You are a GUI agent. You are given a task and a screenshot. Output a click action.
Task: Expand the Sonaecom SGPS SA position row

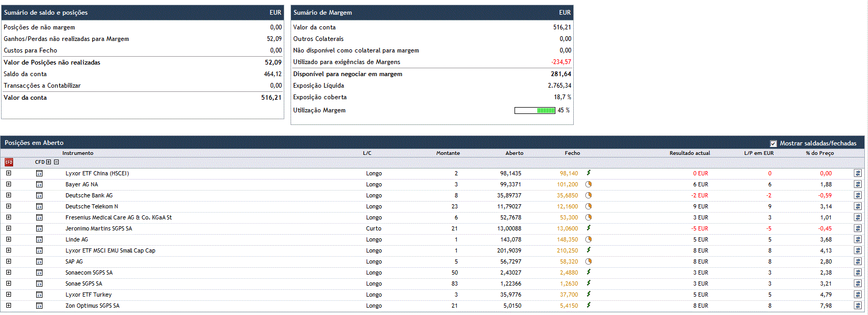point(8,272)
